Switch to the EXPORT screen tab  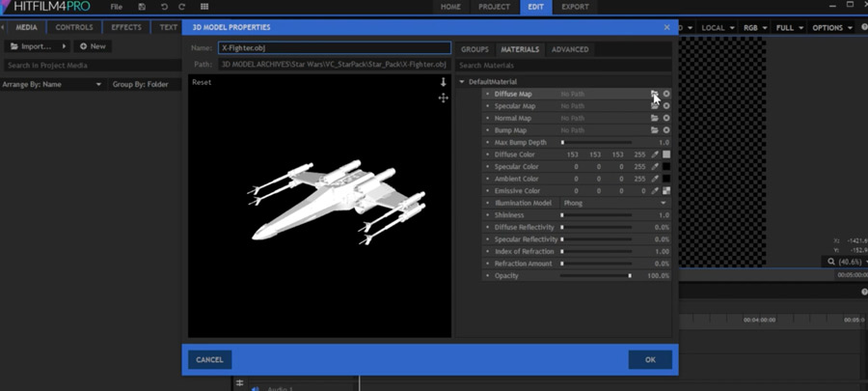(575, 7)
